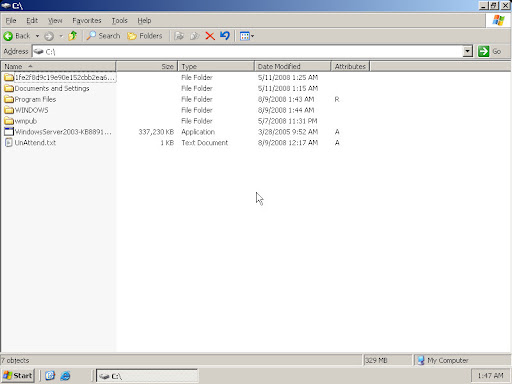
Task: Open the Favorites menu
Action: click(x=87, y=21)
